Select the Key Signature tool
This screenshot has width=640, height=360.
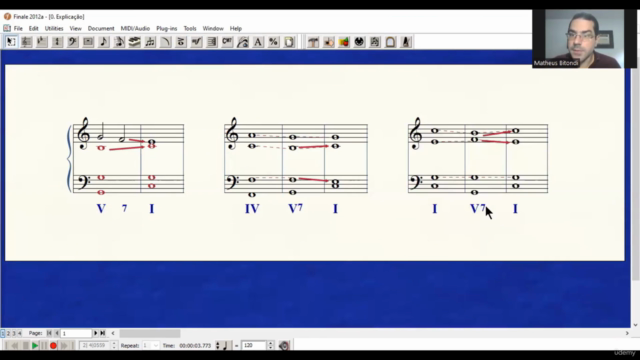click(x=42, y=42)
